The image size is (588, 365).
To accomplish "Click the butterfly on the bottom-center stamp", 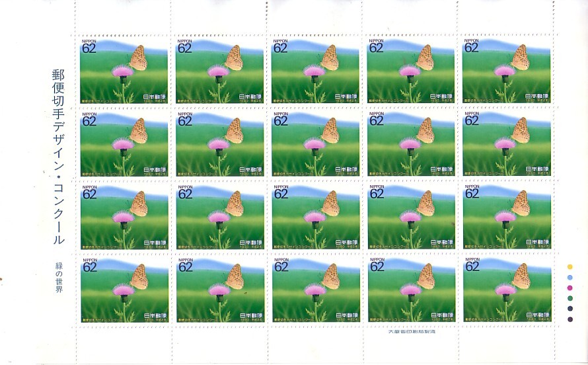I will (x=331, y=277).
